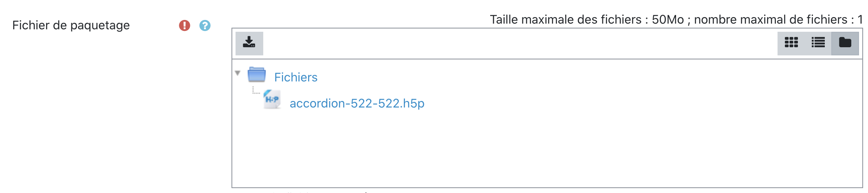Click the 50Mo size limit text
Screen dimensions: 868x193
coord(668,20)
